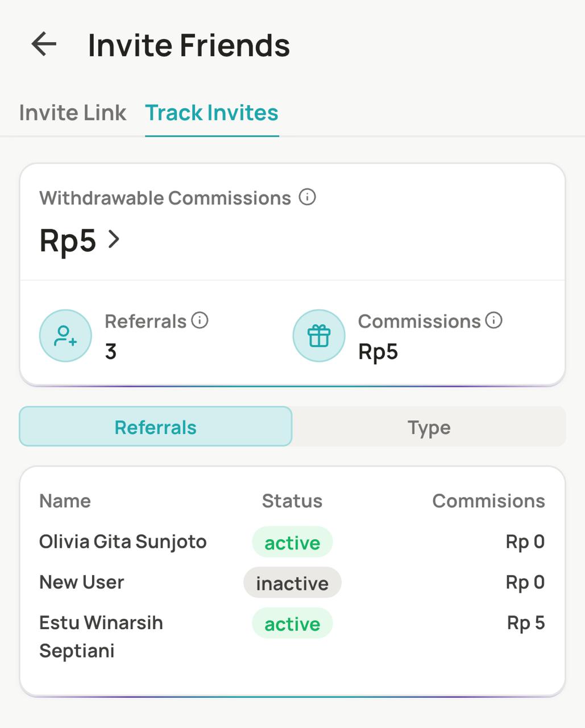
Task: Switch to the Invite Link tab
Action: 73,113
